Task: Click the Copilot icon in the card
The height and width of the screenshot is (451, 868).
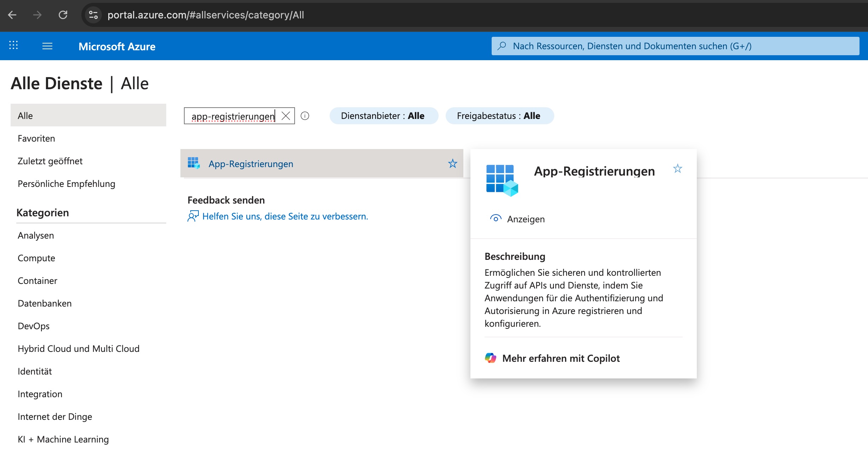Action: click(491, 358)
